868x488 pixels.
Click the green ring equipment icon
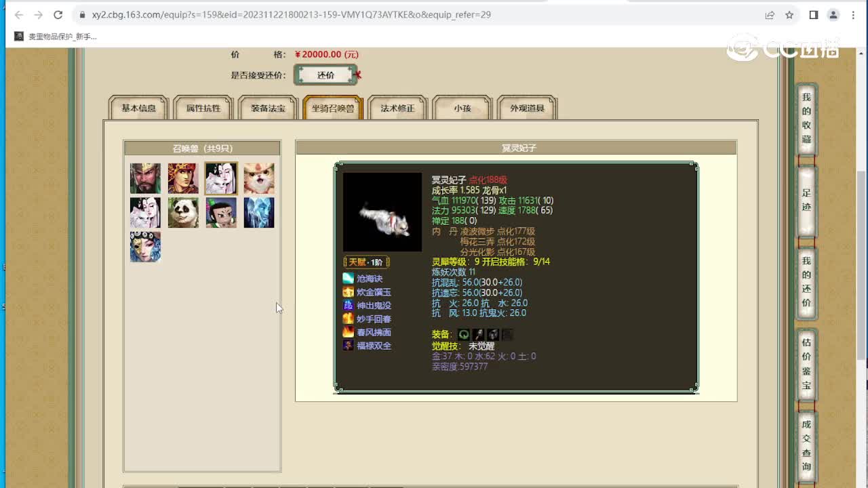pos(464,335)
